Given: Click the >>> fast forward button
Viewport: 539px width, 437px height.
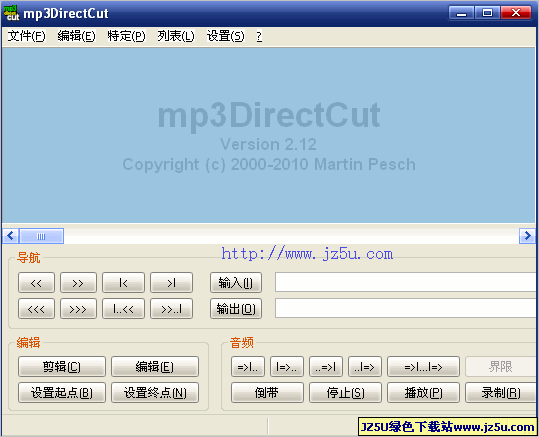Looking at the screenshot, I should coord(78,309).
